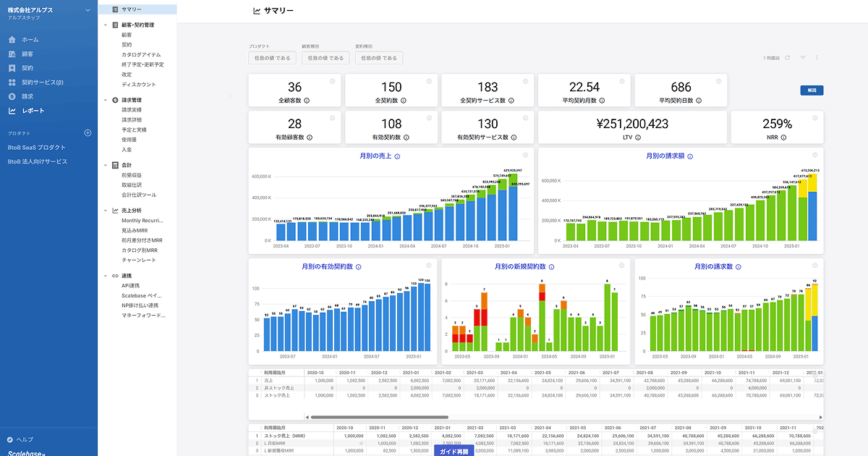Click the ガイド再開 button

pyautogui.click(x=454, y=451)
